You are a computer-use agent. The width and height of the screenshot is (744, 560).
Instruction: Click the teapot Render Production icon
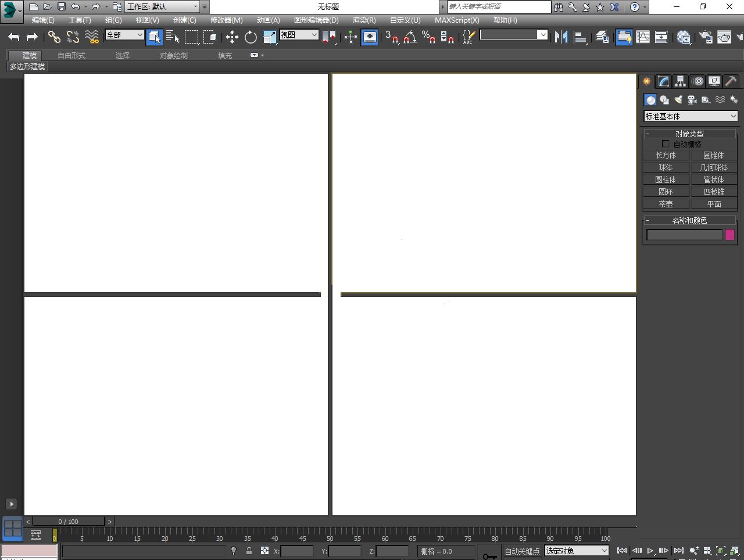click(724, 37)
